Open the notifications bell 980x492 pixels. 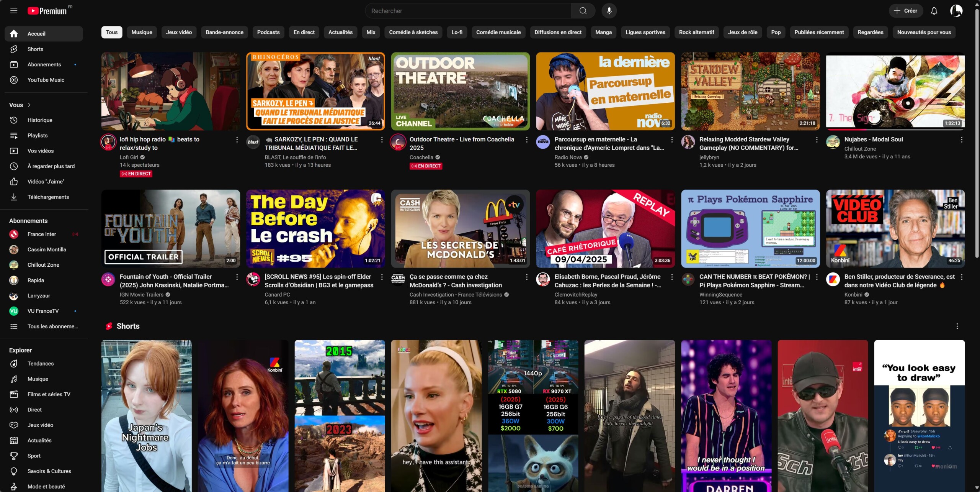[x=934, y=11]
